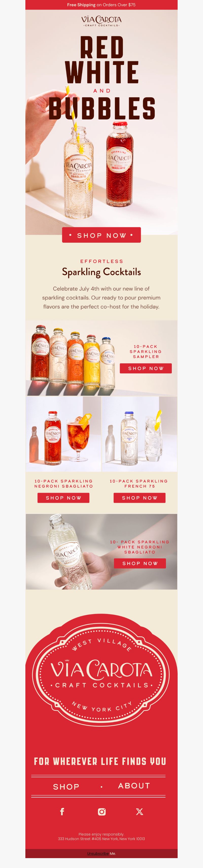
Task: Shop the 10-Pack Sparkling Sampler
Action: click(146, 368)
